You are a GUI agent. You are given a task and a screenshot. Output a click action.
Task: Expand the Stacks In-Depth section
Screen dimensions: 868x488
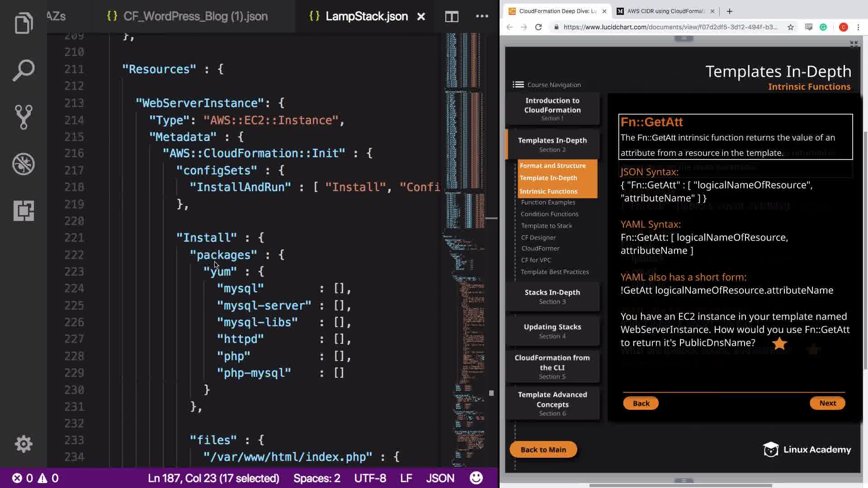pos(552,296)
